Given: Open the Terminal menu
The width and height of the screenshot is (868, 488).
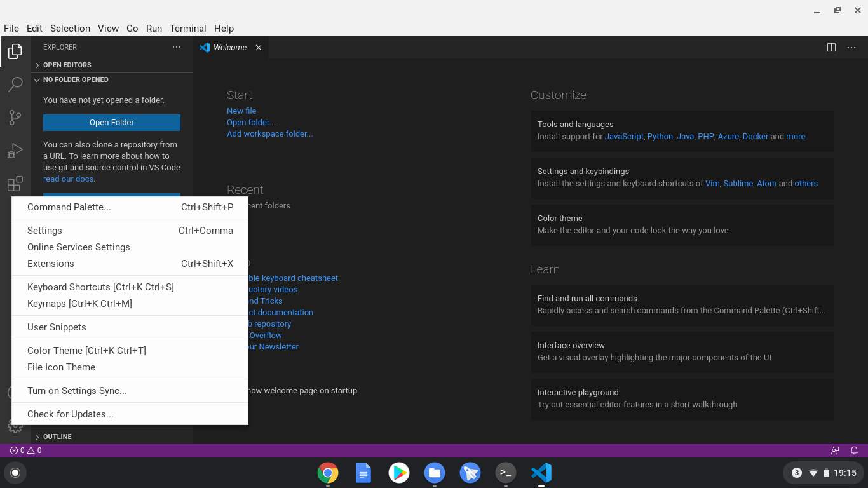Looking at the screenshot, I should coord(187,29).
